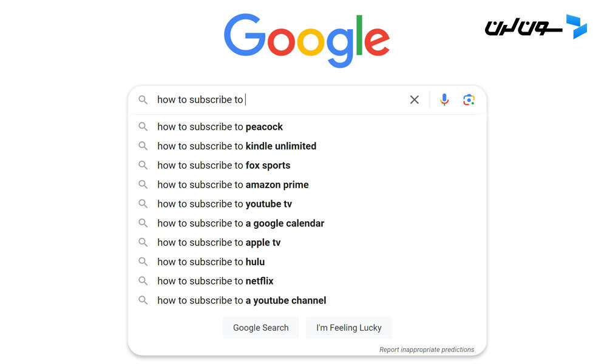The height and width of the screenshot is (364, 607).
Task: Click the Google Search button
Action: click(260, 328)
